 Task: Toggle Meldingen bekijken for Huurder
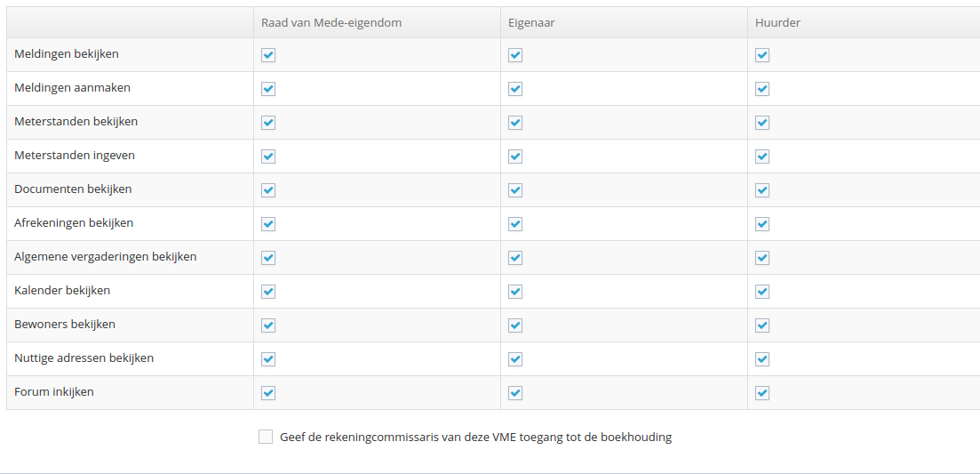tap(761, 55)
